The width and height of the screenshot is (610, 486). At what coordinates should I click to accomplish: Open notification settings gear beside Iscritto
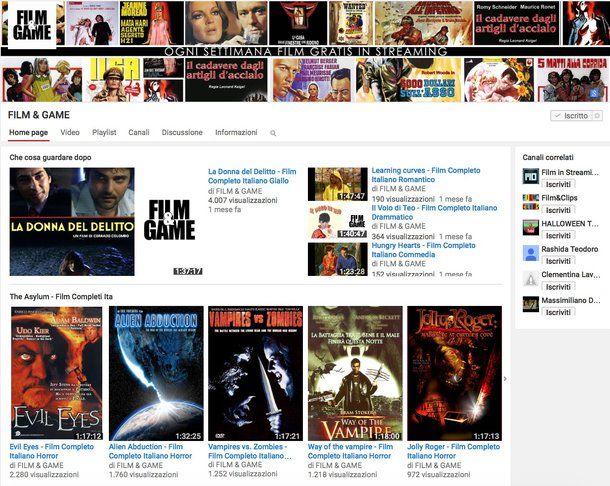pos(597,116)
